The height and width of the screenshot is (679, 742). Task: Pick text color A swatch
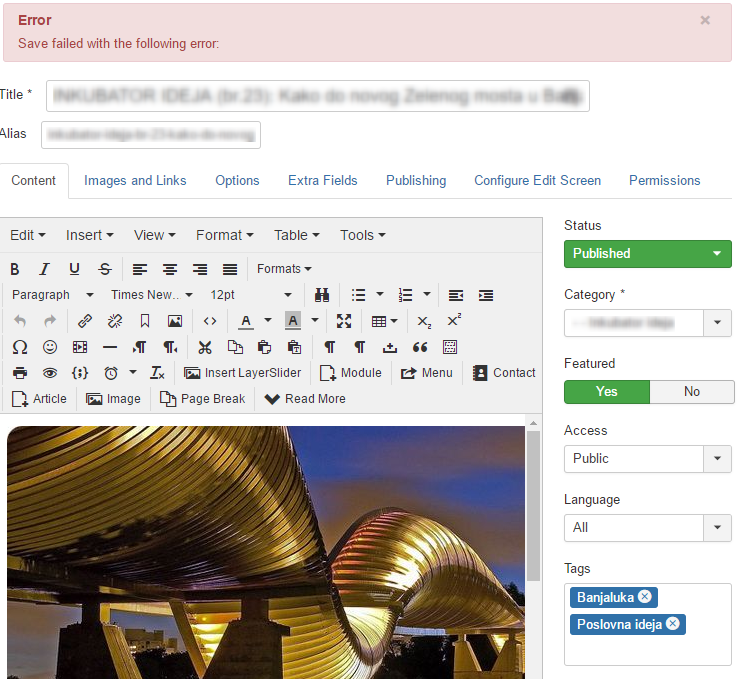[x=246, y=321]
